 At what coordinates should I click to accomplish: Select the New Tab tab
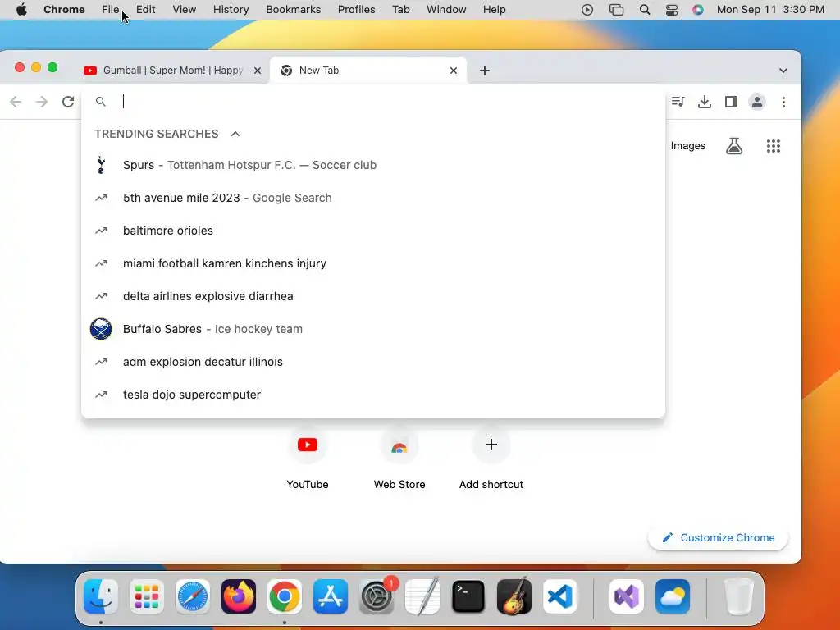tap(368, 71)
